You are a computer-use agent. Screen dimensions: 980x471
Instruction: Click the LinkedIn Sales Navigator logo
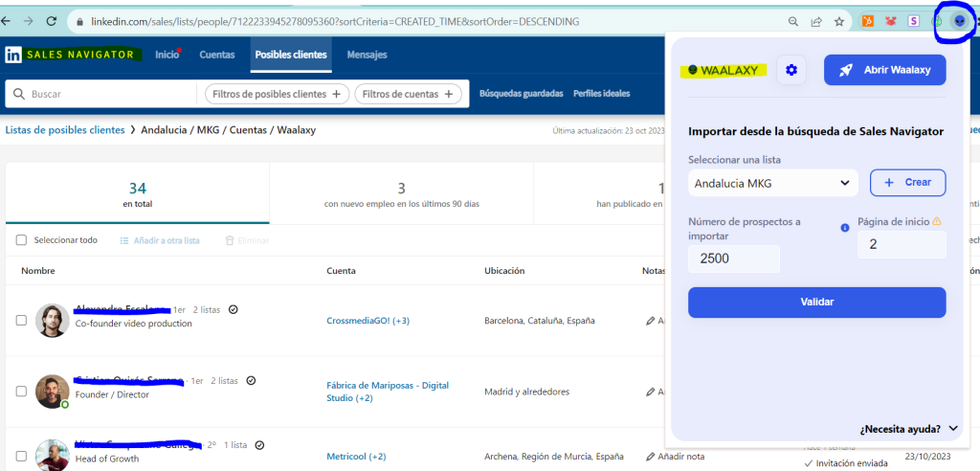pos(73,55)
